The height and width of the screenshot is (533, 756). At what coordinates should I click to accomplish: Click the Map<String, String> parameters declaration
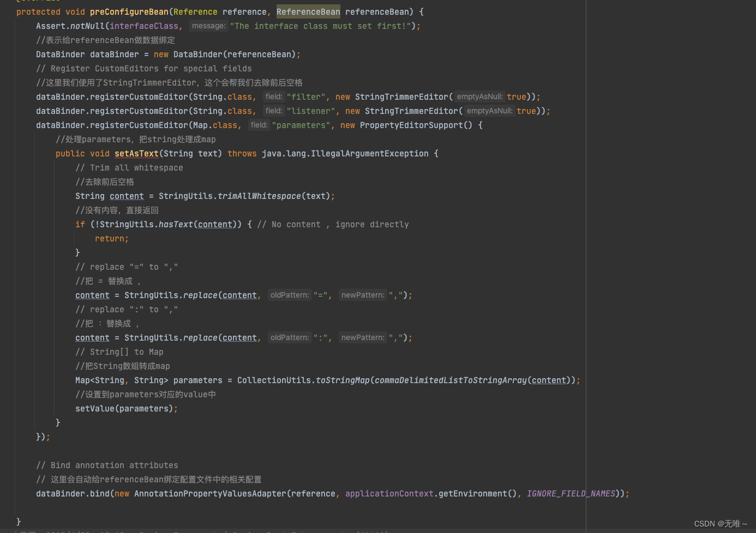[149, 380]
